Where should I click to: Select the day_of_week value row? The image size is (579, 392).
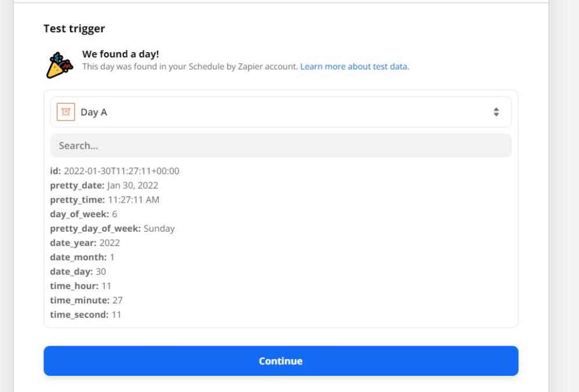83,214
